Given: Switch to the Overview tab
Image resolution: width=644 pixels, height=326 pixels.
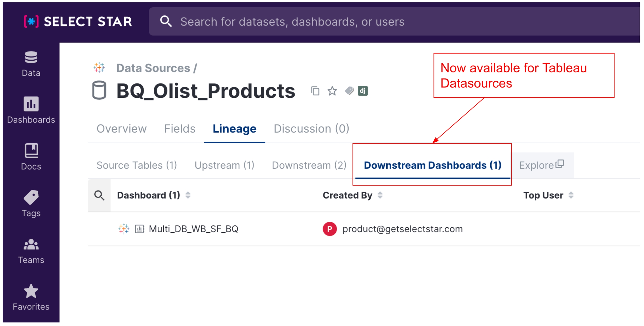Looking at the screenshot, I should coord(122,129).
